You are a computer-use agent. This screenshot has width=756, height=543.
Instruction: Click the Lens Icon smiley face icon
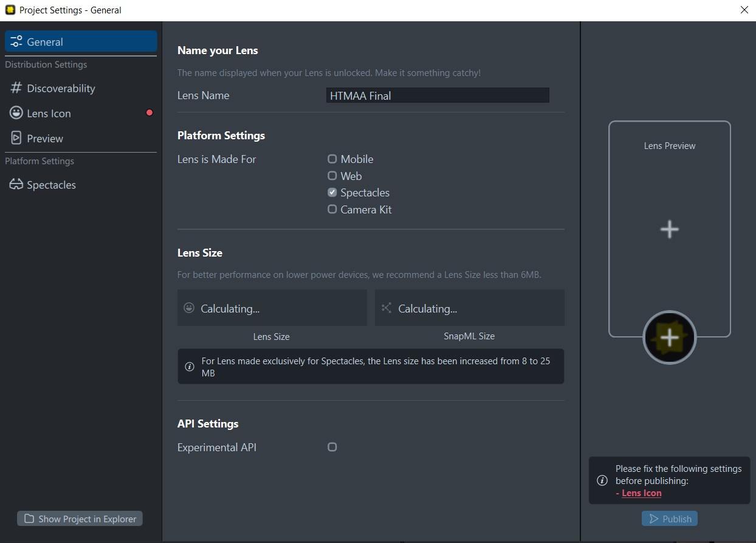click(x=16, y=113)
